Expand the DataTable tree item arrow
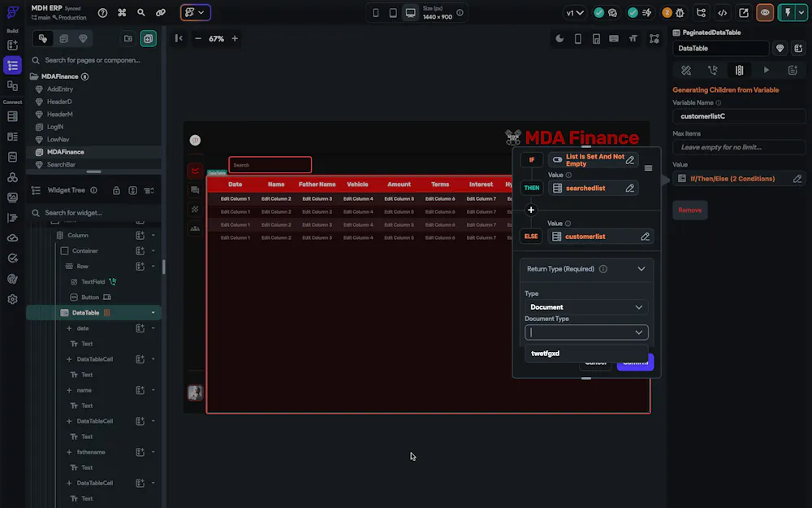812x508 pixels. pyautogui.click(x=153, y=313)
